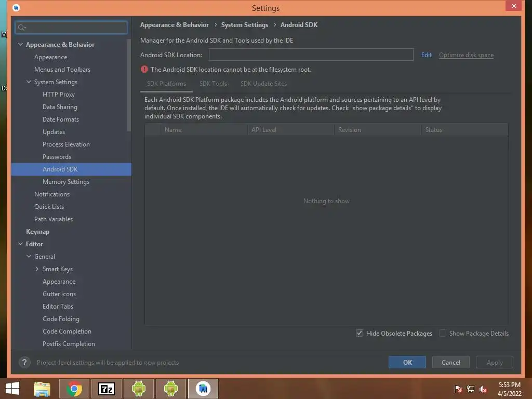Image resolution: width=532 pixels, height=399 pixels.
Task: Click System Settings in the breadcrumb
Action: (x=245, y=25)
